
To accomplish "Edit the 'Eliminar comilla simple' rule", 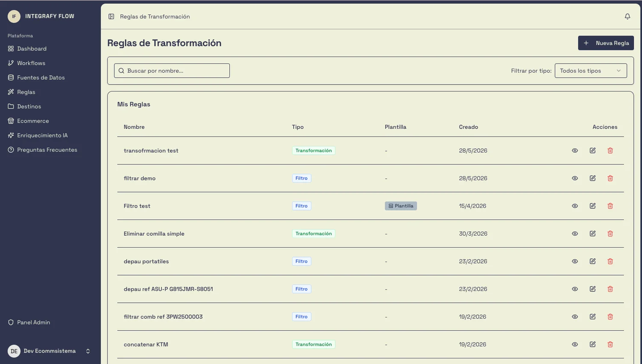I will point(593,234).
